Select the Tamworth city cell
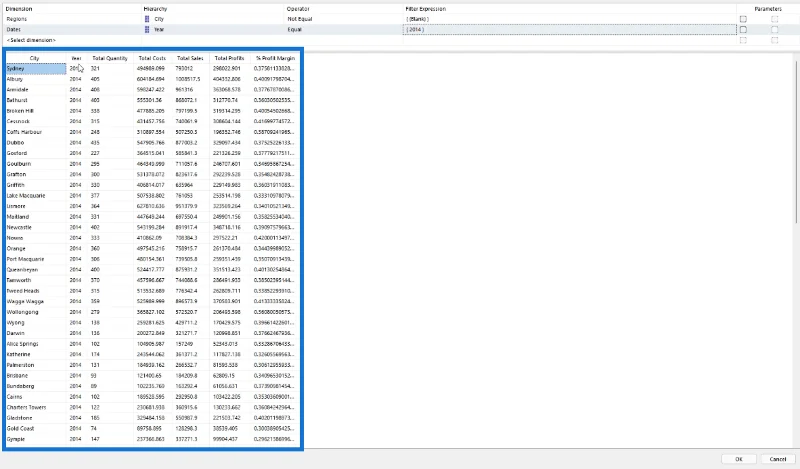 [x=36, y=280]
